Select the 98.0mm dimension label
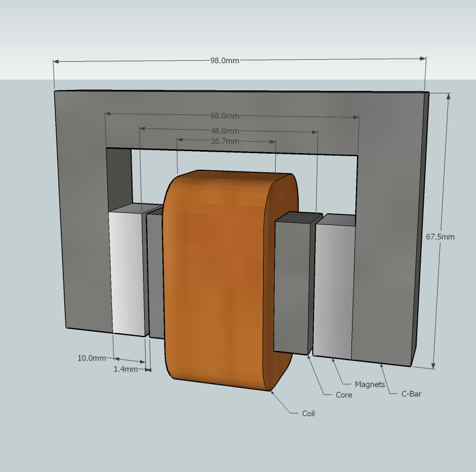This screenshot has width=476, height=472. point(224,60)
